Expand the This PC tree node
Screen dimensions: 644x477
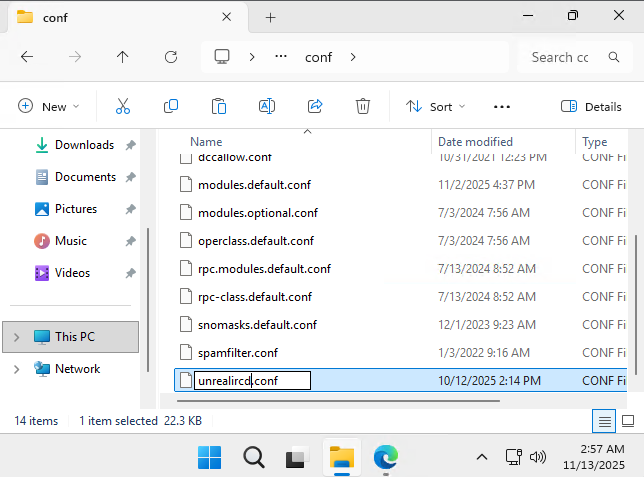[x=16, y=337]
